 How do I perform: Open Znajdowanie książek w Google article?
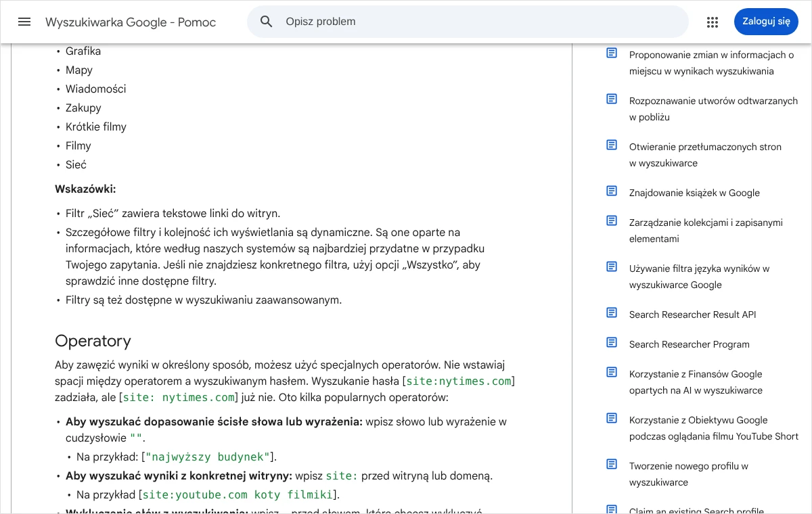pos(694,193)
